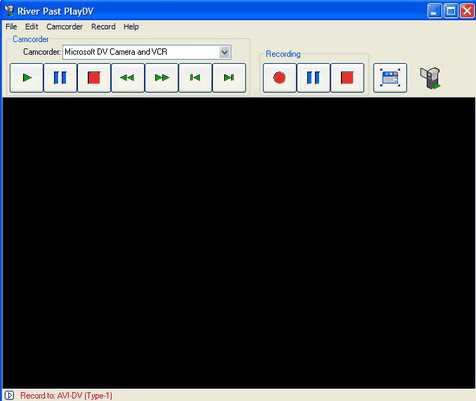Start recording with the red circle button
Screen dimensions: 476x401
pos(279,78)
